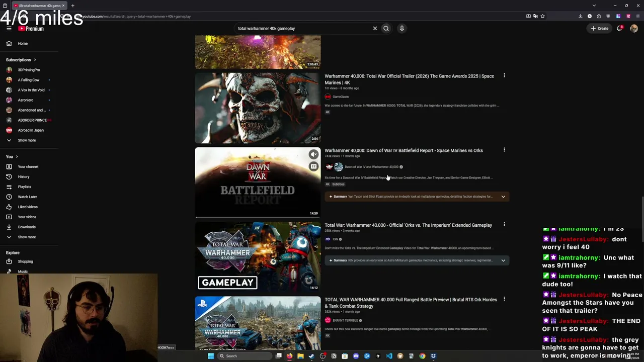Open the Orks vs. Imperium gameplay thumbnail
This screenshot has height=362, width=644.
coord(258,257)
